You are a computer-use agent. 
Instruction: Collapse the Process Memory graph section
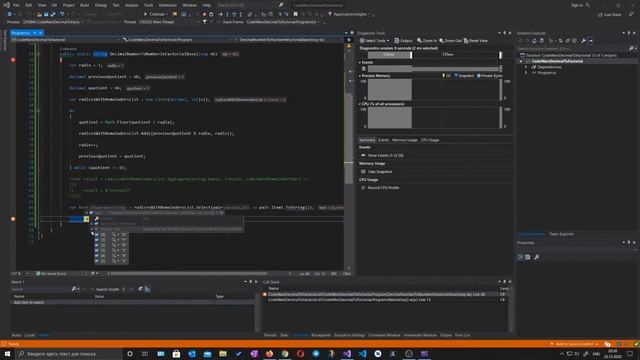pos(360,76)
